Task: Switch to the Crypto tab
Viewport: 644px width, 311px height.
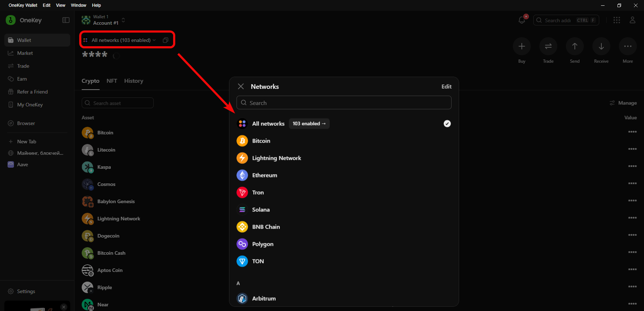Action: (90, 81)
